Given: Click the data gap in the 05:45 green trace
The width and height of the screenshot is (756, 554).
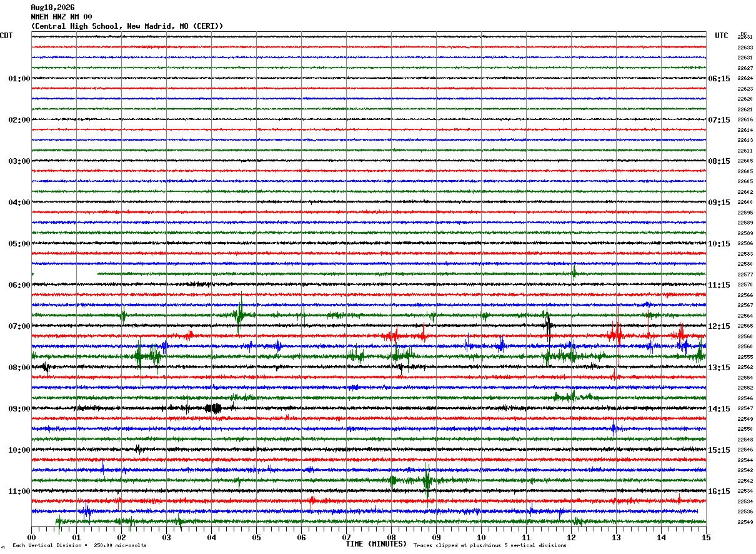Looking at the screenshot, I should [x=65, y=274].
